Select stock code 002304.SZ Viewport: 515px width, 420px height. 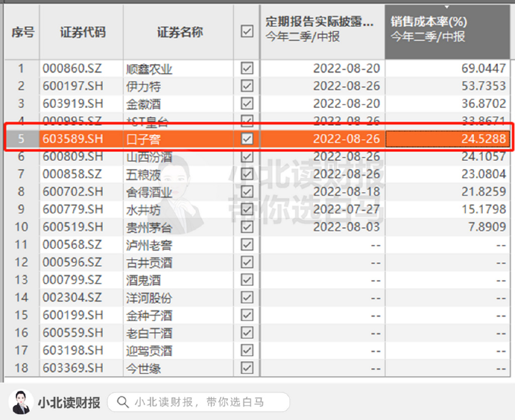(72, 297)
